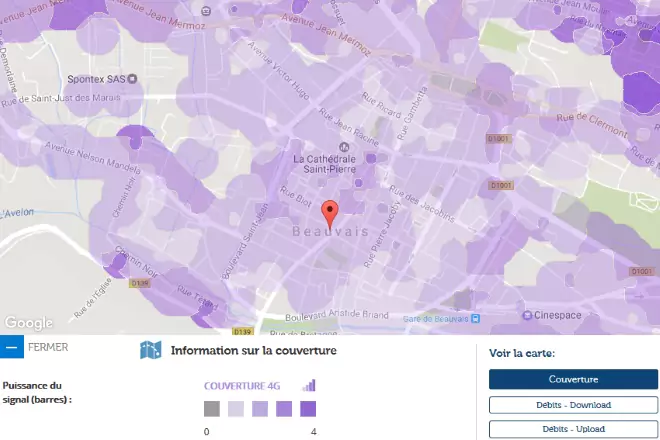660x440 pixels.
Task: Click the Beauvais city label on map
Action: pos(331,232)
